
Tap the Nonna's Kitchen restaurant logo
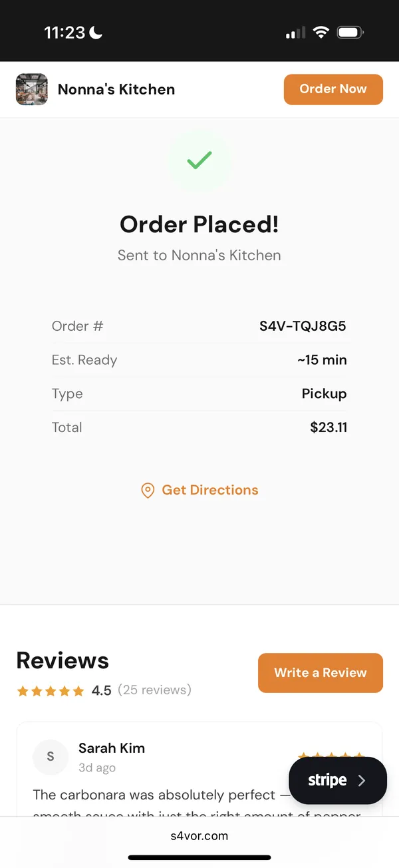31,89
